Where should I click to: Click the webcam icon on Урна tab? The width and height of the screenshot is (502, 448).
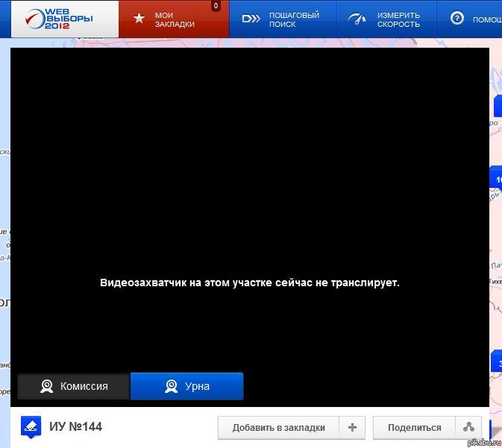[x=172, y=386]
